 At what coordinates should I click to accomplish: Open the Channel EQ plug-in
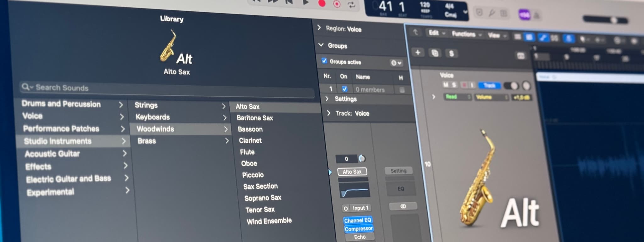click(x=358, y=220)
